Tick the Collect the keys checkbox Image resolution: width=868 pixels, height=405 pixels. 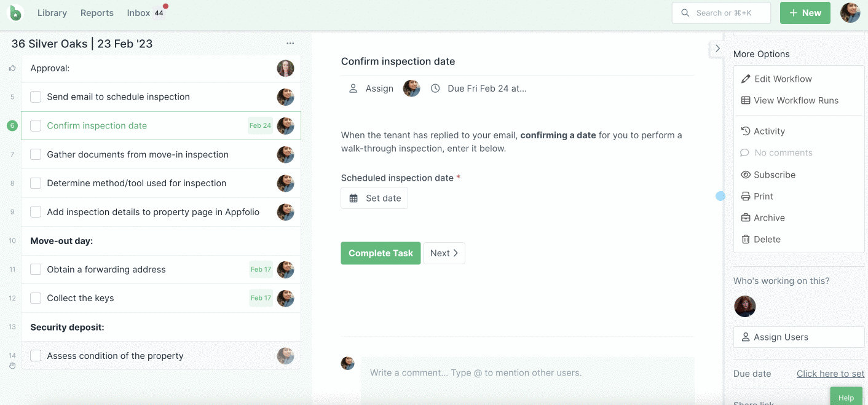(36, 298)
